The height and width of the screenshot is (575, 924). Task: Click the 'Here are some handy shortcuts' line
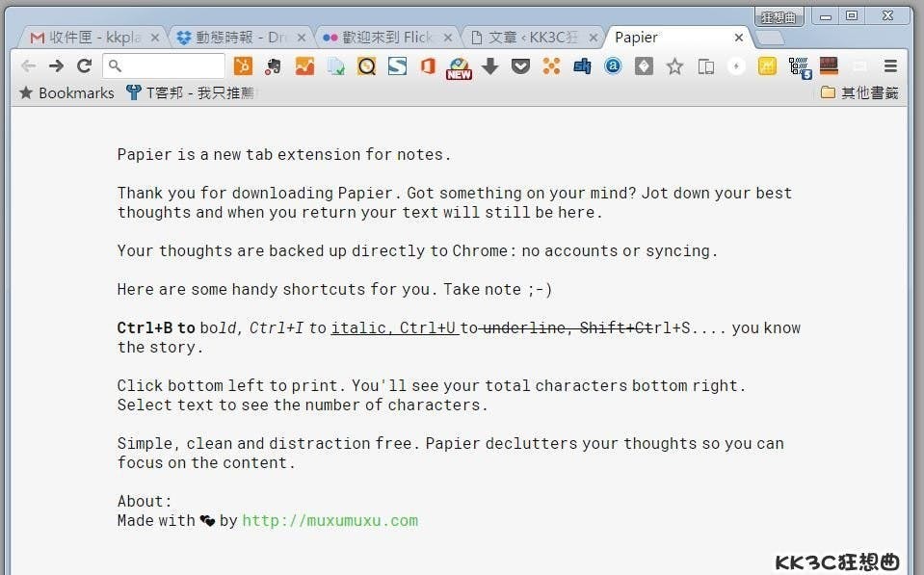point(334,289)
